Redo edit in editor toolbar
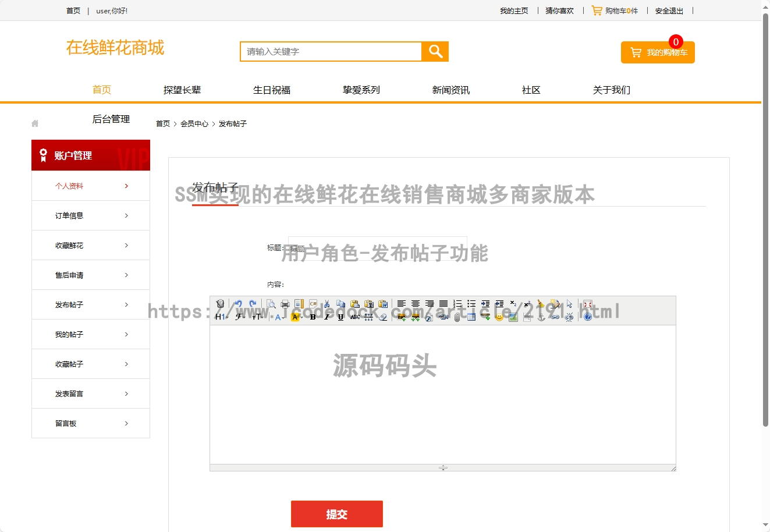 [253, 304]
